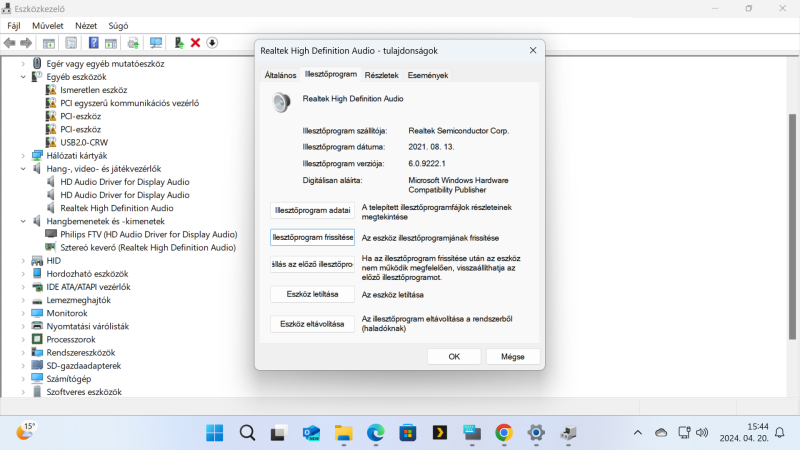The image size is (800, 450).
Task: Select the Ismeretlen eszköz warning icon
Action: pos(51,90)
